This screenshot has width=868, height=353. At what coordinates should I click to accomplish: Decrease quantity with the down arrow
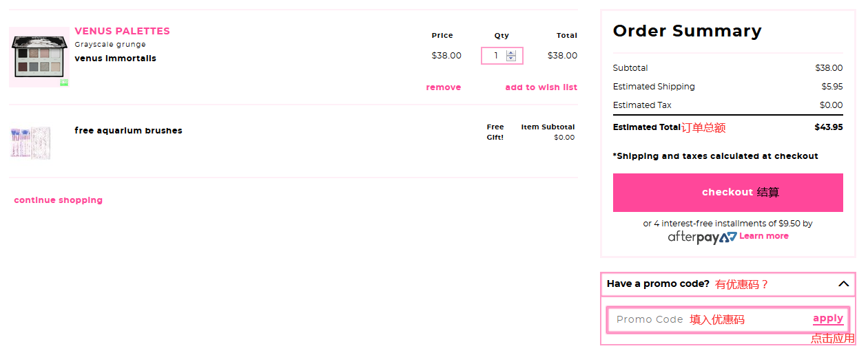[510, 58]
